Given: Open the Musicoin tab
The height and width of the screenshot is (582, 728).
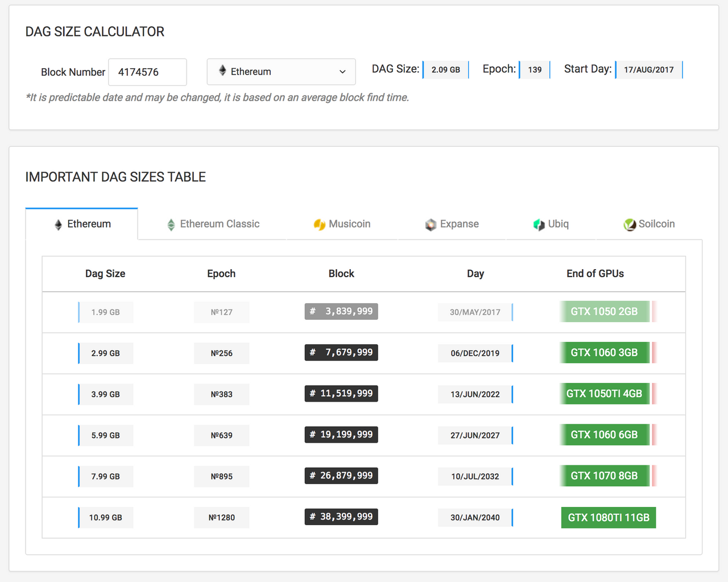Looking at the screenshot, I should click(342, 224).
